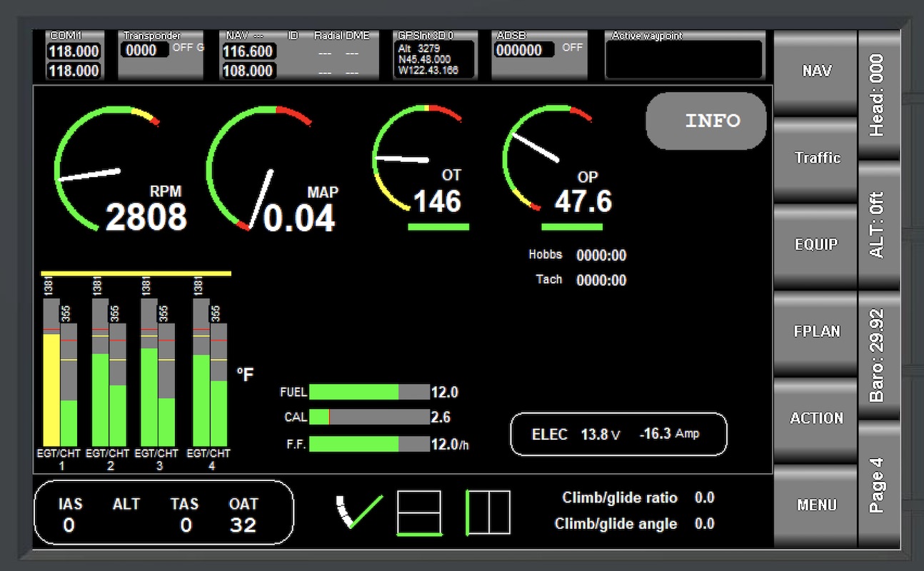
Task: Click the GPS position readout box
Action: [434, 59]
